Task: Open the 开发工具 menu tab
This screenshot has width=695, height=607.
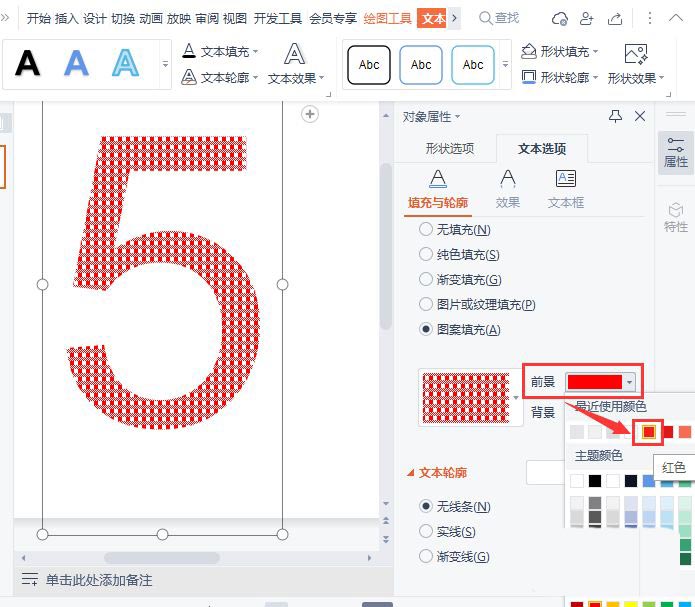Action: point(278,18)
